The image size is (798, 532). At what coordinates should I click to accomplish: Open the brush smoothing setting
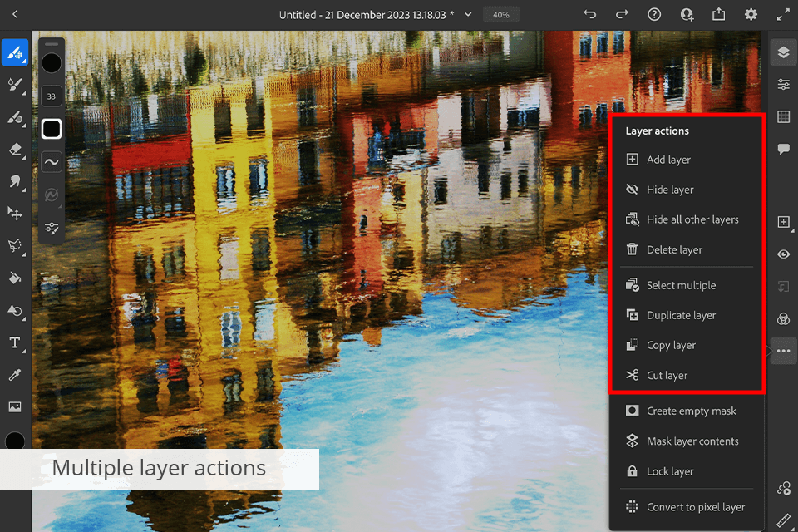(52, 162)
